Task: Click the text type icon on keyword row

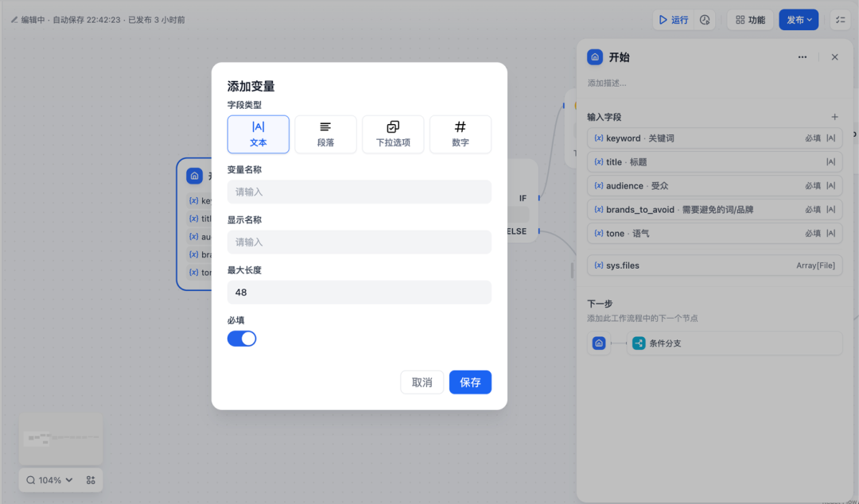Action: (831, 138)
